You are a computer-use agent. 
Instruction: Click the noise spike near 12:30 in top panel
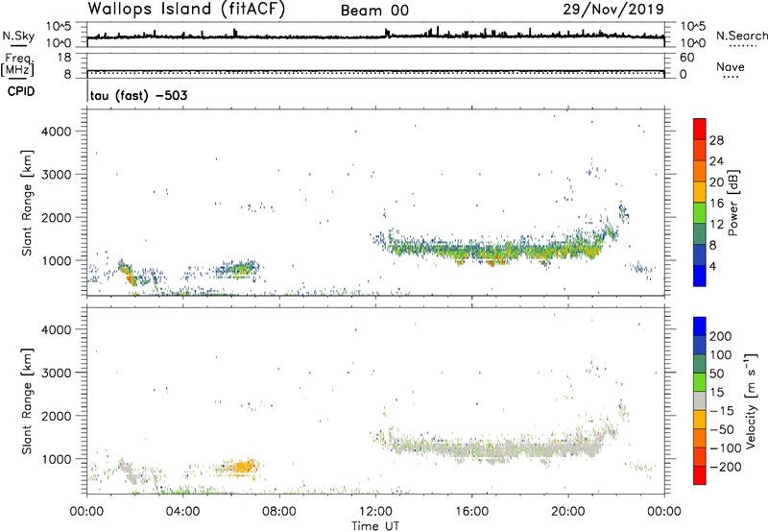tap(387, 33)
